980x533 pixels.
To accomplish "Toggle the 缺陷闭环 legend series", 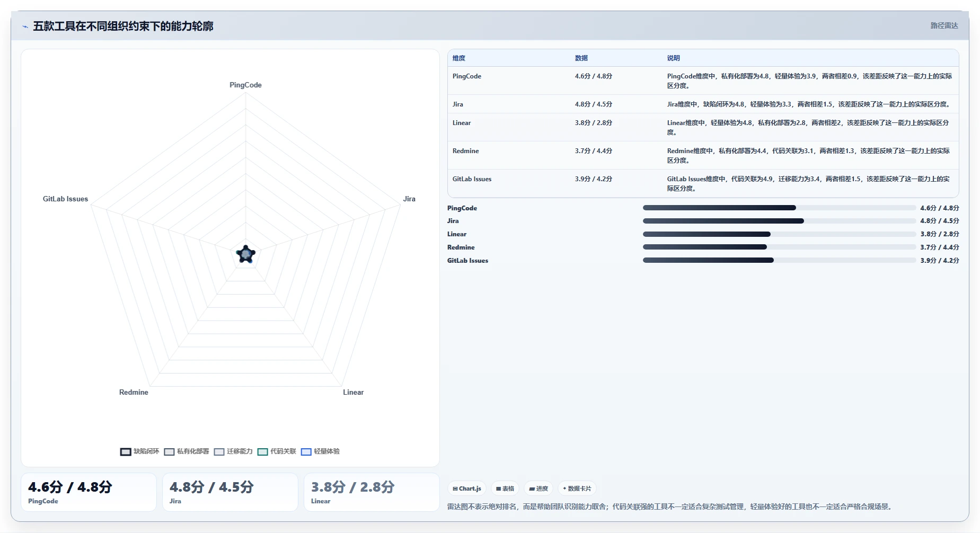I will point(140,451).
